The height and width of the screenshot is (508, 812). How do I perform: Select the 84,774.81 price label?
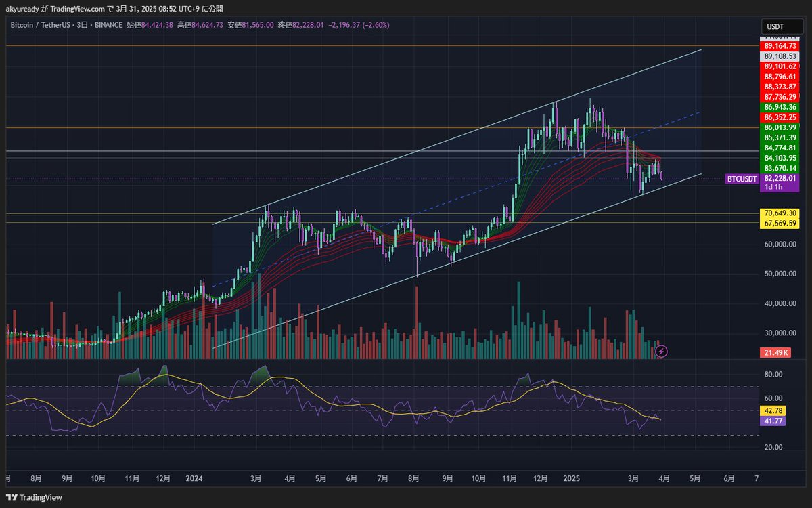[x=779, y=148]
